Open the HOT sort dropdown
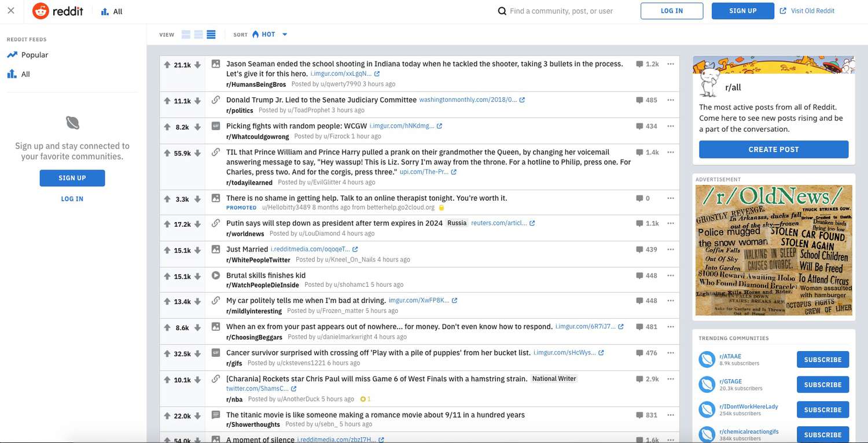Viewport: 868px width, 443px height. click(270, 35)
